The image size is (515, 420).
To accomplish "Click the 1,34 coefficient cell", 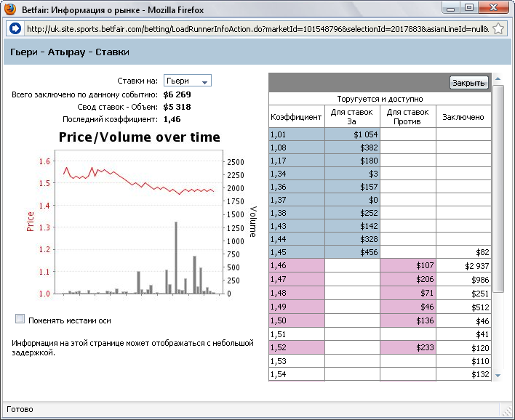I will tap(297, 174).
